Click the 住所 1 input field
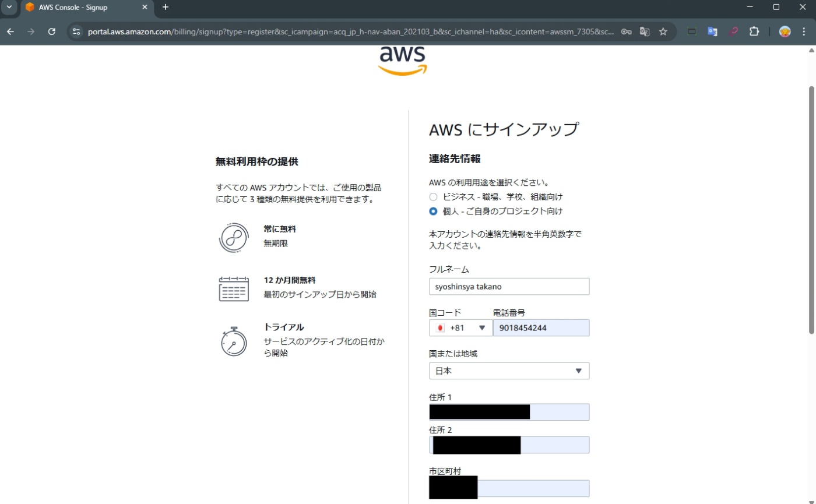 [x=509, y=412]
